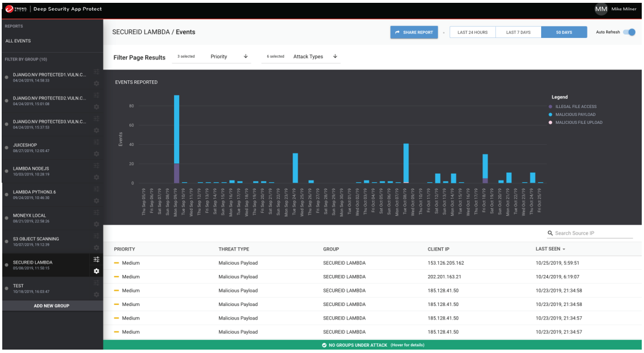Open settings gear for TEST group
The image size is (644, 353).
(97, 295)
